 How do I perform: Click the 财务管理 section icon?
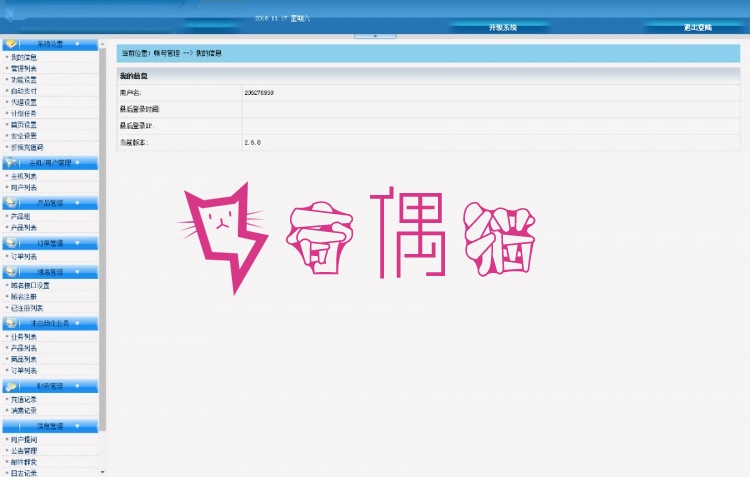(11, 386)
